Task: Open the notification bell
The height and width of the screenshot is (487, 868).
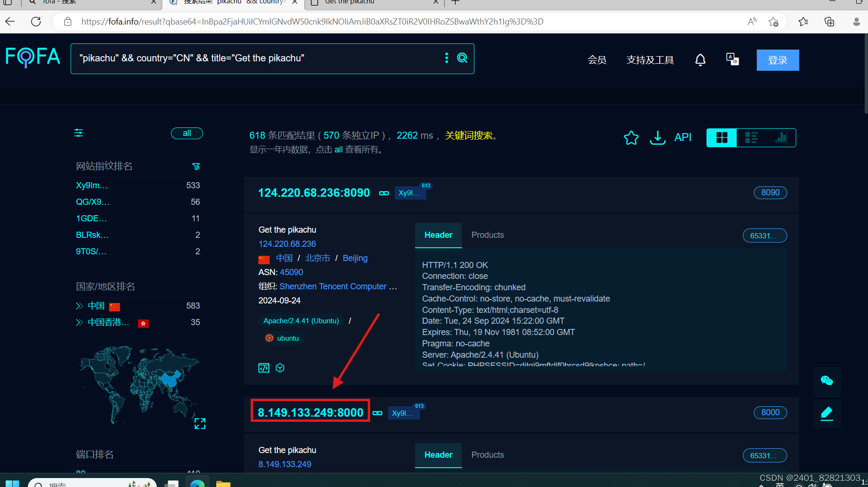Action: pos(700,60)
